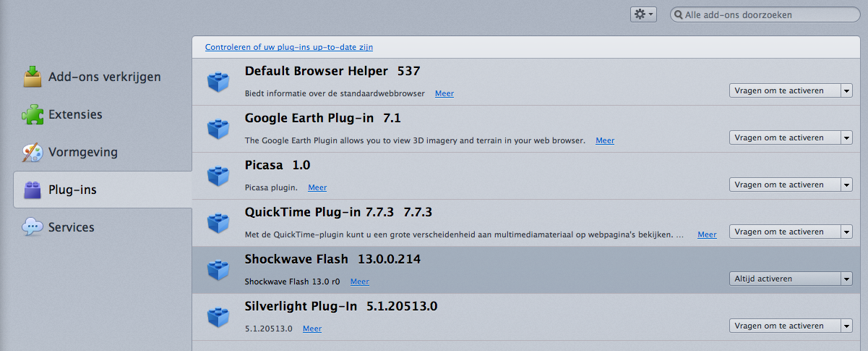Open the Extensies section
This screenshot has width=868, height=351.
(75, 114)
